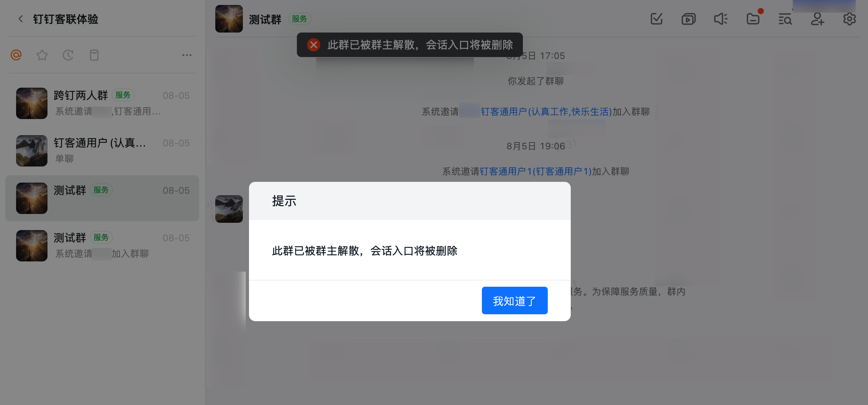Click the sender avatar beside the dialog
The height and width of the screenshot is (405, 868).
(229, 209)
